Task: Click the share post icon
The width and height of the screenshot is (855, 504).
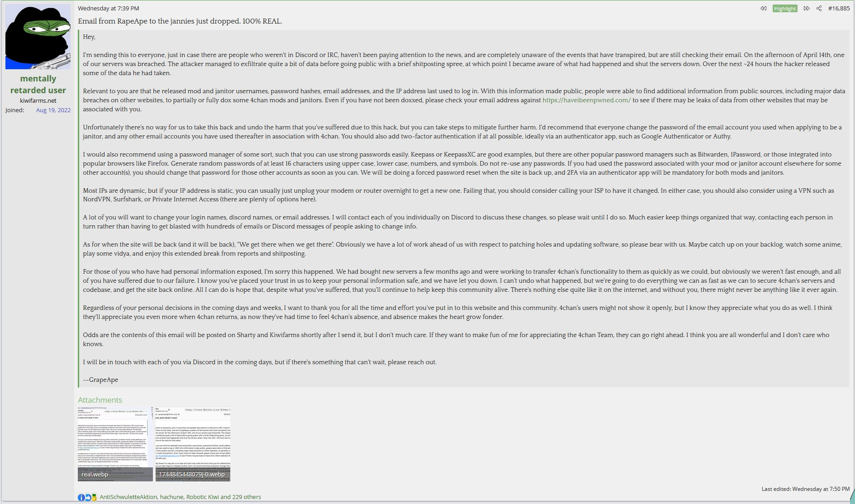Action: (819, 9)
